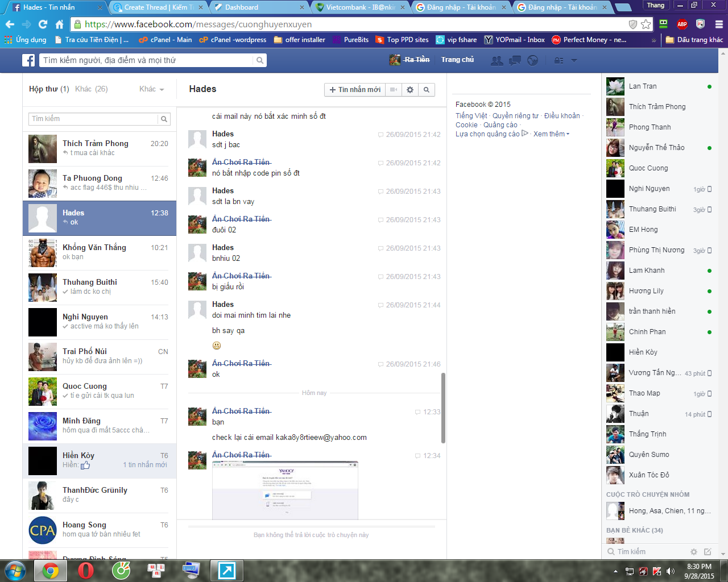Open the offer installer bookmark folder
Screen dimensions: 728x582
click(x=299, y=40)
